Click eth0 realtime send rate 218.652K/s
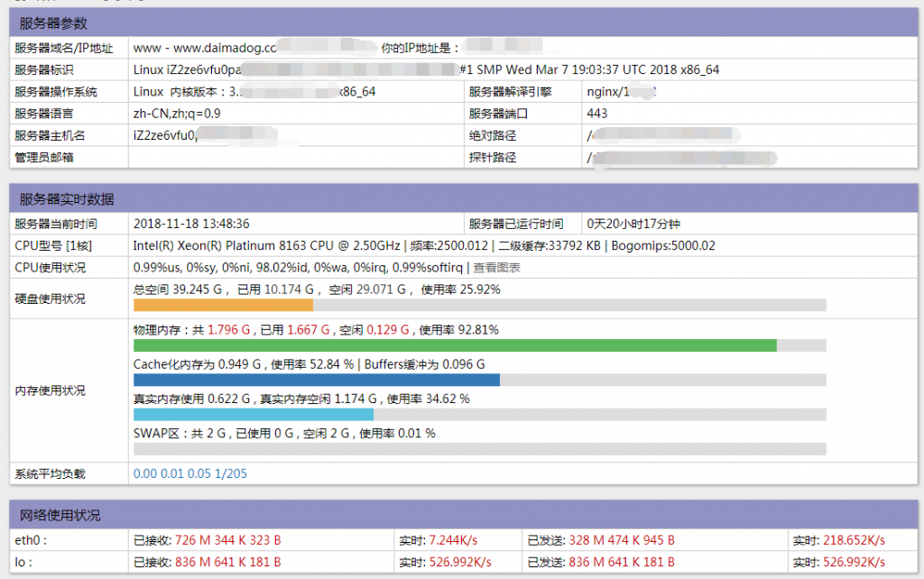The width and height of the screenshot is (924, 579). (854, 540)
